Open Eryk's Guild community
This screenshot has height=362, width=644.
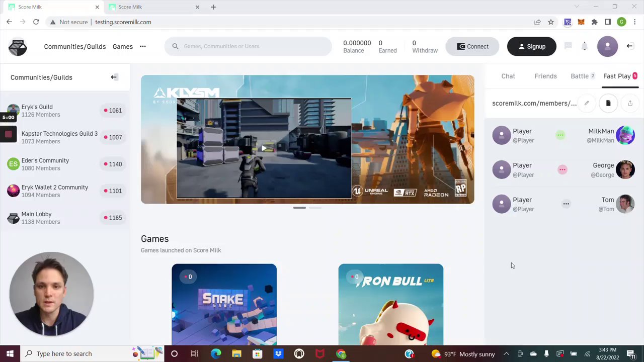click(x=65, y=110)
